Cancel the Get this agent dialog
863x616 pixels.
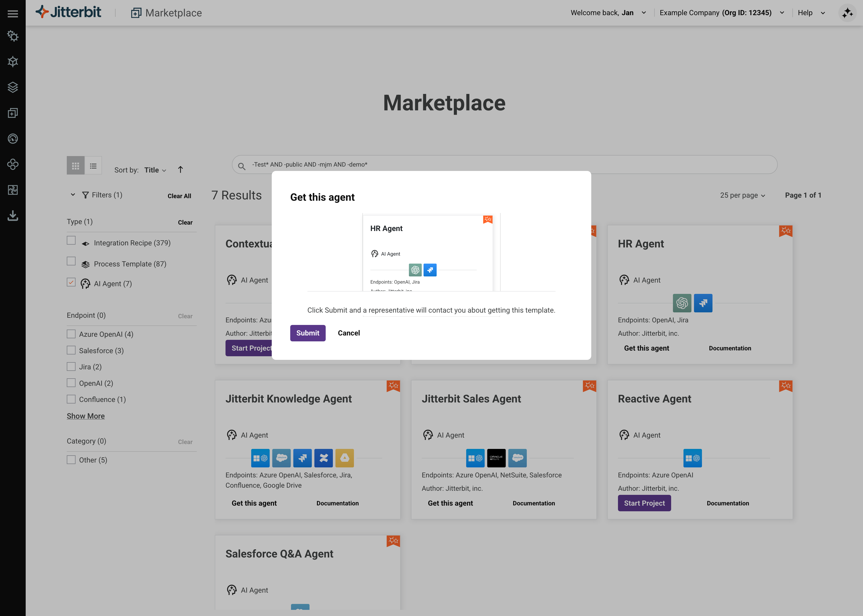coord(348,333)
